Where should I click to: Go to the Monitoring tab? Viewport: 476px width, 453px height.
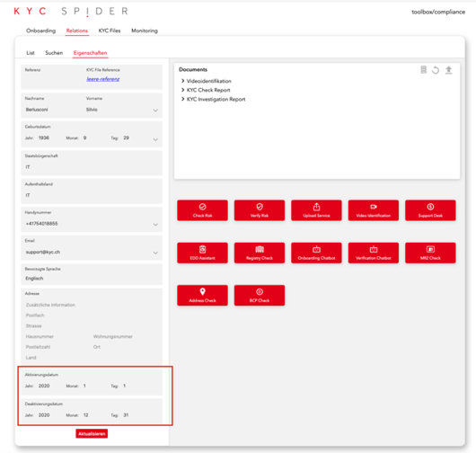[145, 31]
